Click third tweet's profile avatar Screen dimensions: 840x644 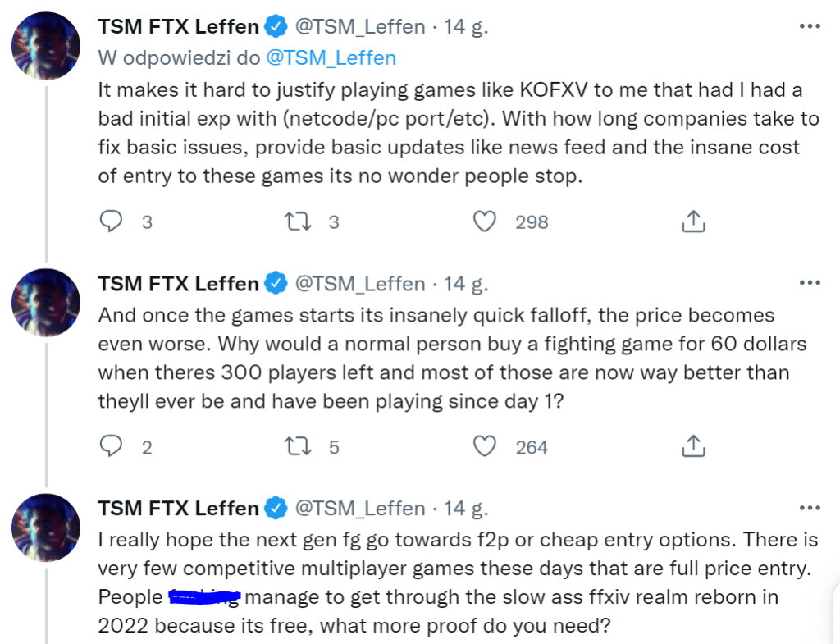(x=46, y=528)
